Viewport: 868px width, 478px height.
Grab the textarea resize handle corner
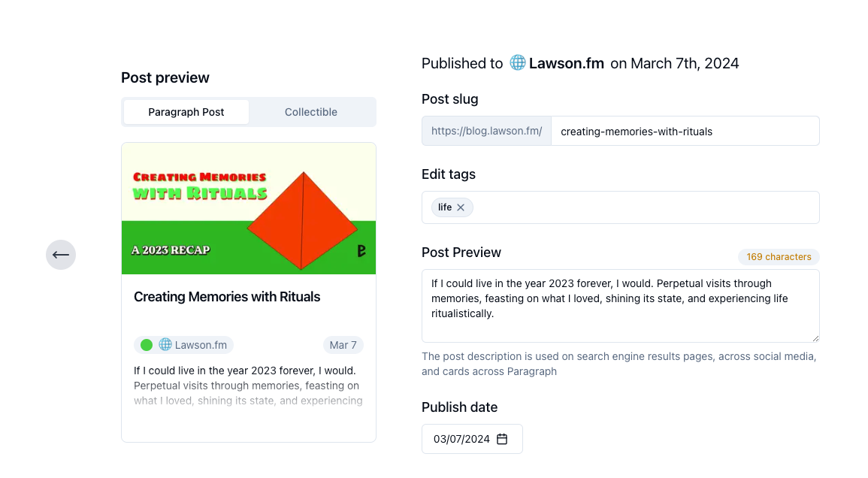coord(815,338)
